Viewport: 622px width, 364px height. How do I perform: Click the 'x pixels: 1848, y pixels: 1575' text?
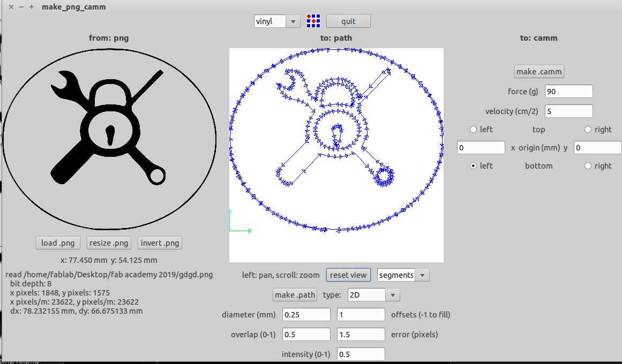tap(59, 293)
